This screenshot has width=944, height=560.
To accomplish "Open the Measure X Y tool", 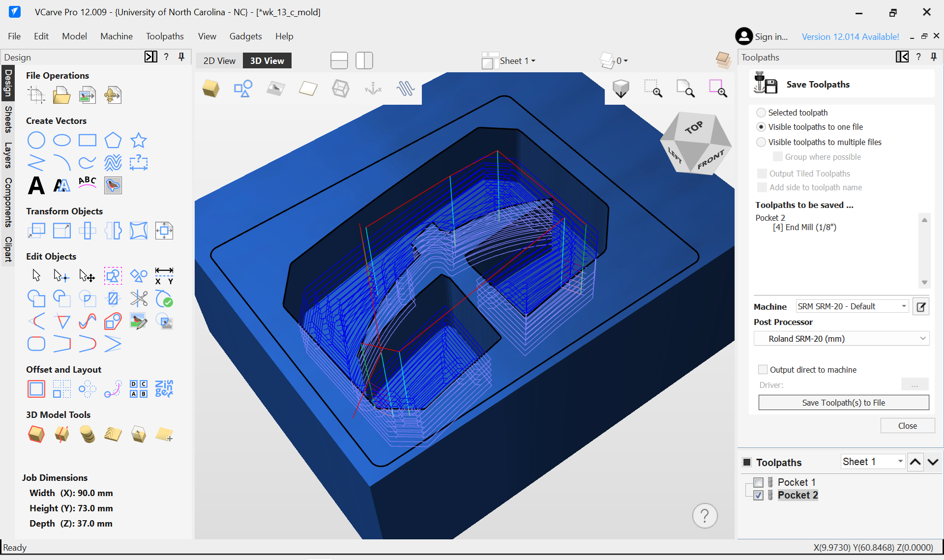I will pyautogui.click(x=164, y=276).
